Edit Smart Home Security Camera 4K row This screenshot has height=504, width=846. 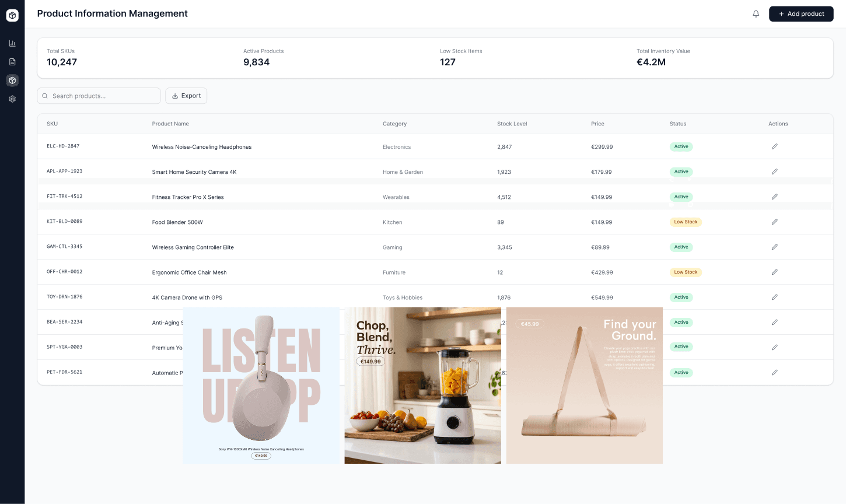[x=775, y=171]
